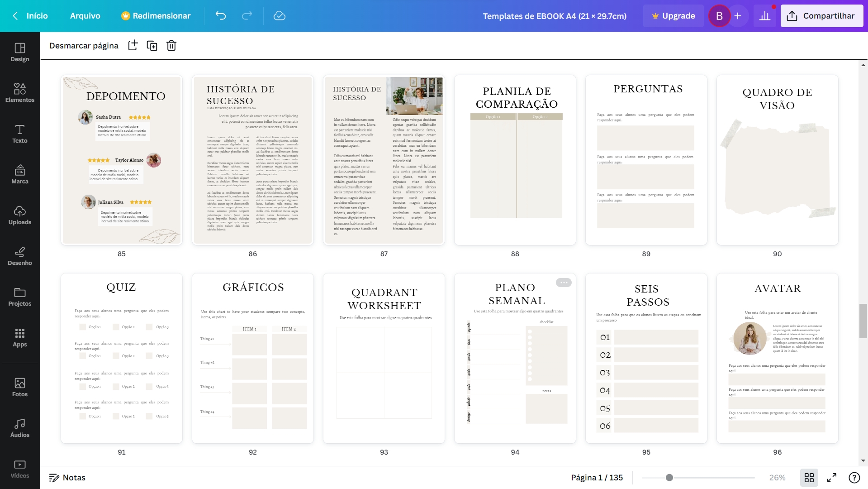Click the vertical scrollbar thumb
Image resolution: width=868 pixels, height=489 pixels.
tap(863, 321)
